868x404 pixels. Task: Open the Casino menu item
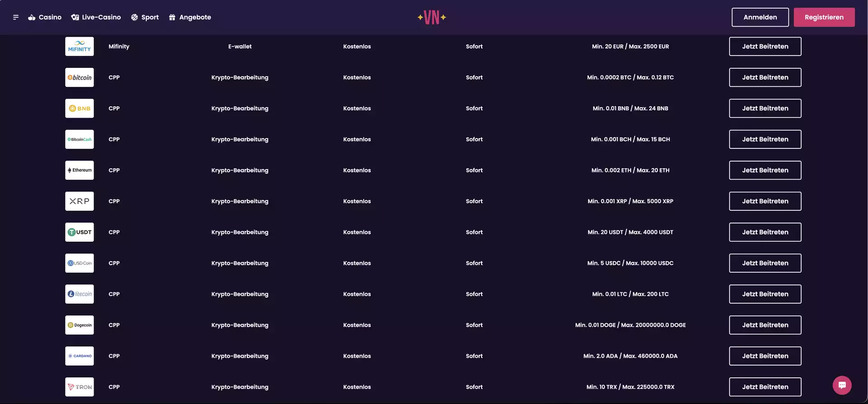point(45,17)
